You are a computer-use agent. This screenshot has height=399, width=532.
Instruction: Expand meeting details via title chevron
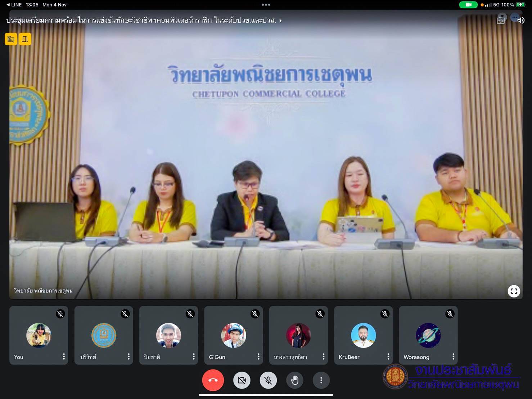tap(280, 21)
